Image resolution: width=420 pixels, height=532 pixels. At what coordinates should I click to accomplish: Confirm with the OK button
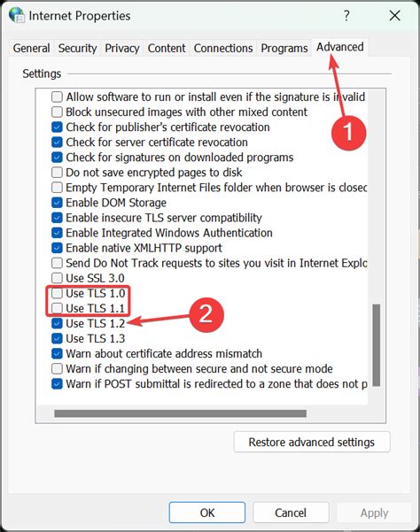207,513
